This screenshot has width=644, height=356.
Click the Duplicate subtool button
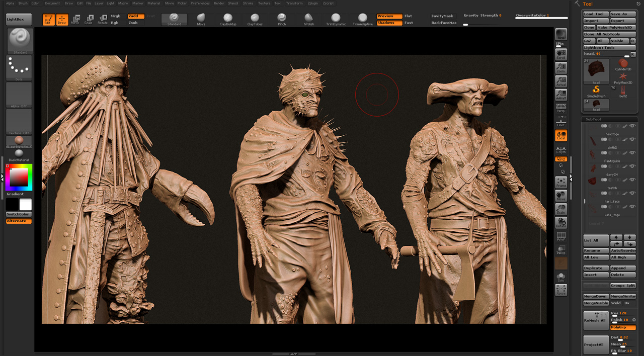(x=596, y=268)
